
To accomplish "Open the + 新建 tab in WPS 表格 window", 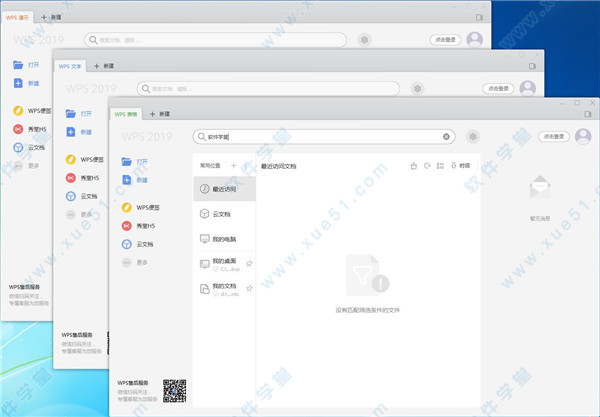I will 160,114.
